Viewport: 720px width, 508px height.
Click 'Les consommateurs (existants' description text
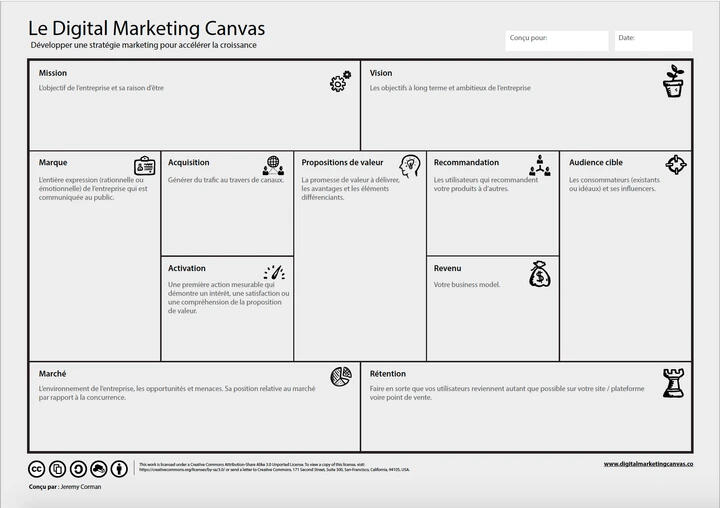pos(614,184)
